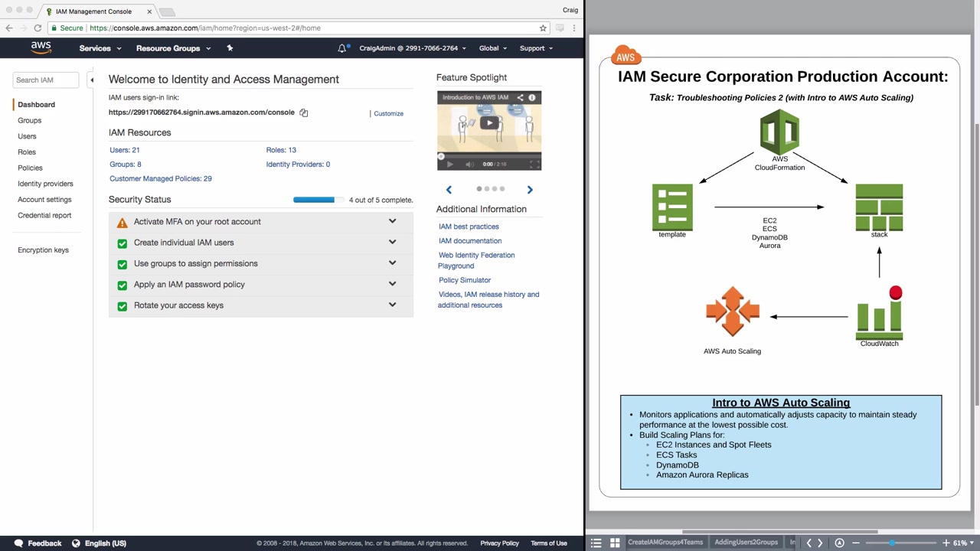Open the AWS notifications bell
Viewport: 980px width, 551px height.
point(342,48)
